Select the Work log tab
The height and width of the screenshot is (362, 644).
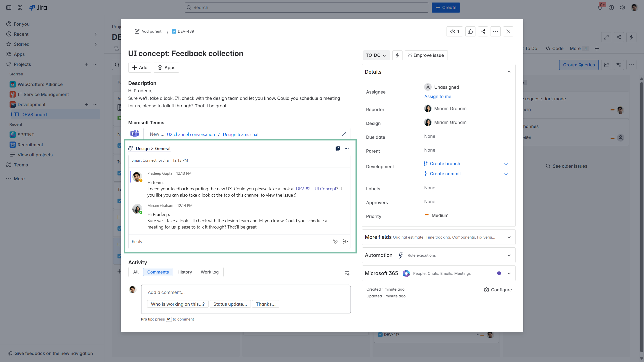209,272
